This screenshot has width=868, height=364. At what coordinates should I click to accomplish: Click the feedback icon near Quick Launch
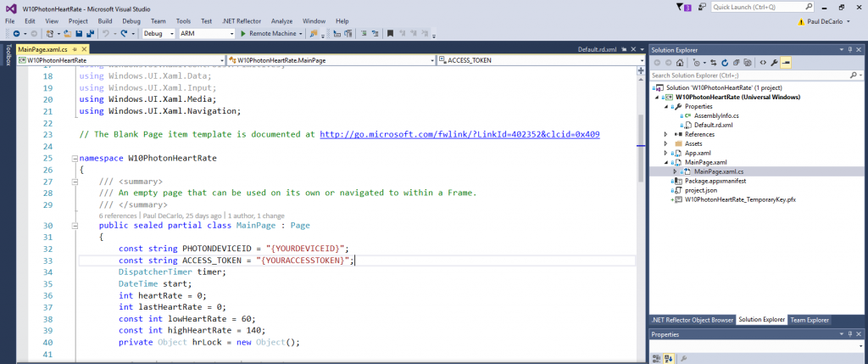tap(702, 7)
